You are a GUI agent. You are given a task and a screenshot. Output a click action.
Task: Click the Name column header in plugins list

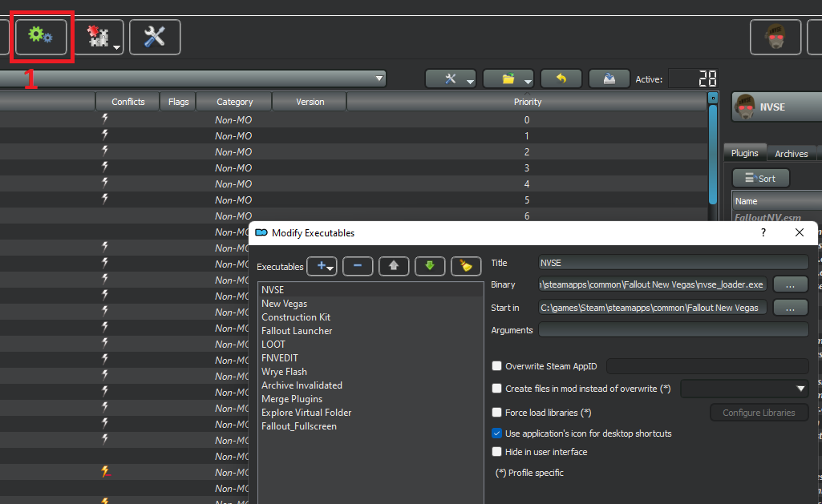coord(777,201)
